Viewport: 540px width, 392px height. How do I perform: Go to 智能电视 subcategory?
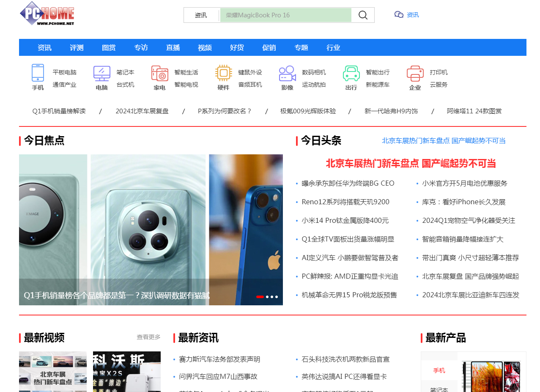tap(186, 85)
